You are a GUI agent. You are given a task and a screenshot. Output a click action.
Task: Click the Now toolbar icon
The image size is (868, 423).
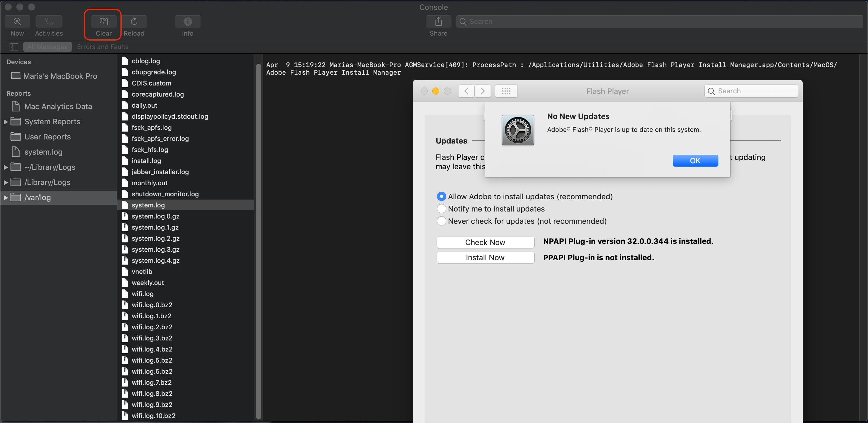click(x=17, y=22)
